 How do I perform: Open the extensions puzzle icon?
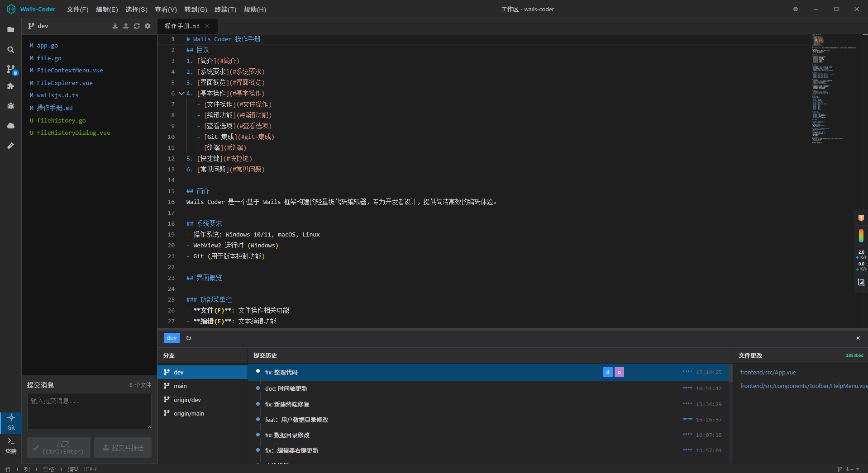point(11,86)
